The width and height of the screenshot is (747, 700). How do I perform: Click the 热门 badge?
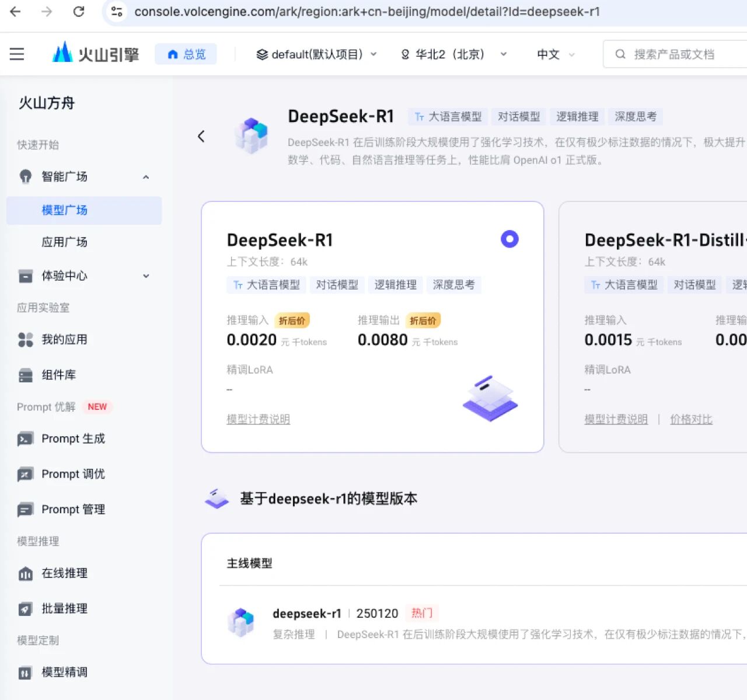[x=422, y=613]
